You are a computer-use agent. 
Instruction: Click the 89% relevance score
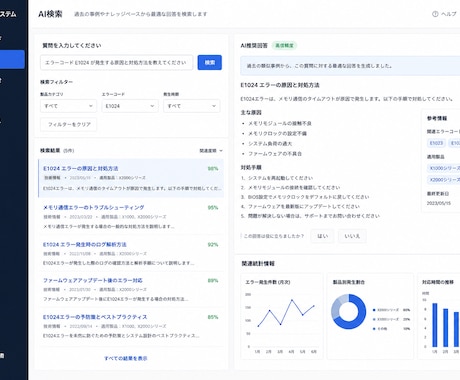point(213,280)
